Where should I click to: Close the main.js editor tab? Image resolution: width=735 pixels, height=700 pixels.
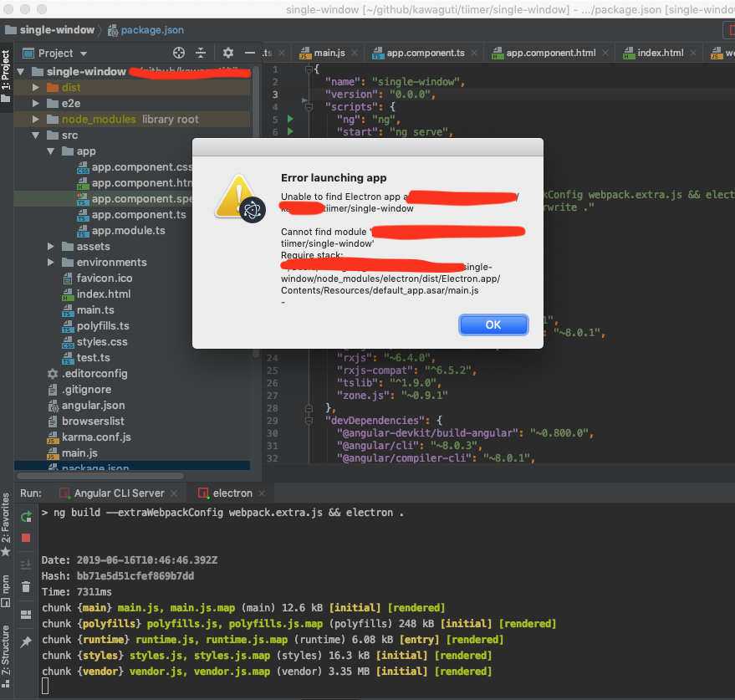pos(355,53)
